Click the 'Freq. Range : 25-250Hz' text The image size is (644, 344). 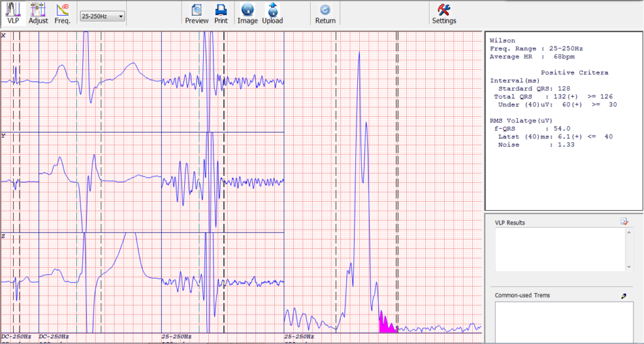(536, 48)
